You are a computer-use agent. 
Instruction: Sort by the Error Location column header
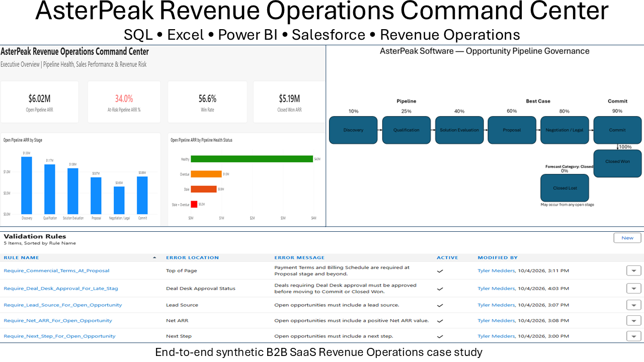pos(192,257)
